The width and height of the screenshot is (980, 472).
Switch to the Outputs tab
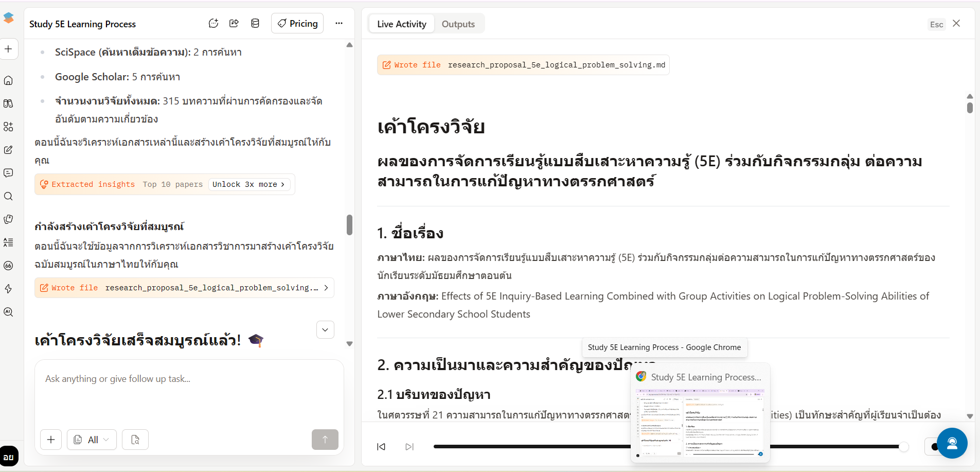pyautogui.click(x=458, y=24)
